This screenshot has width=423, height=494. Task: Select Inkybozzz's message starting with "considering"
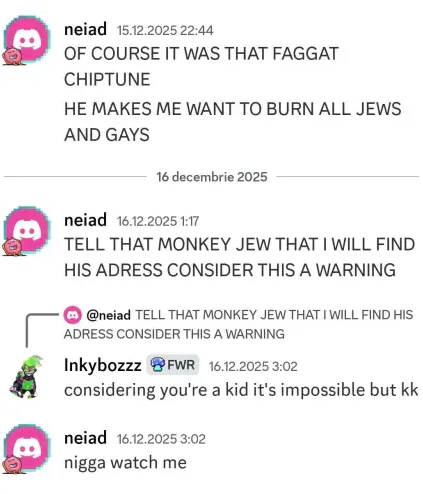click(x=241, y=390)
